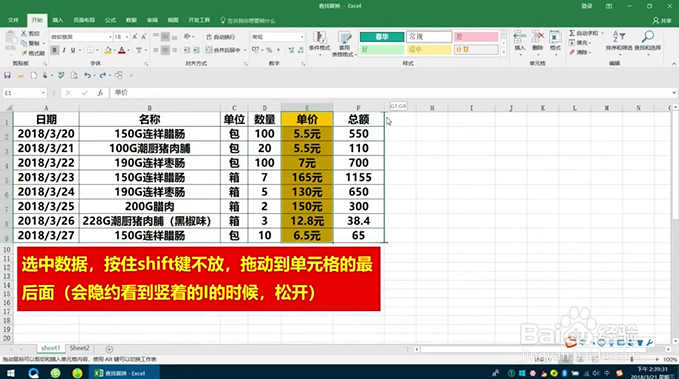Click the Decrease Font Size icon

[x=144, y=37]
